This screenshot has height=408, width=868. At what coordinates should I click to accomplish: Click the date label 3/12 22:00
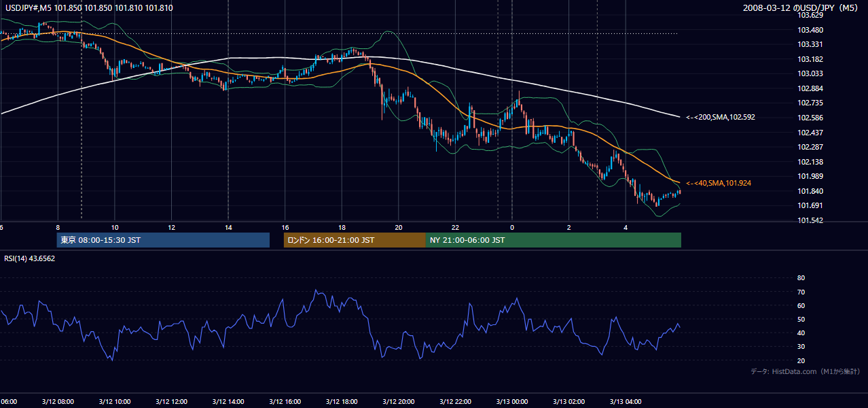455,402
